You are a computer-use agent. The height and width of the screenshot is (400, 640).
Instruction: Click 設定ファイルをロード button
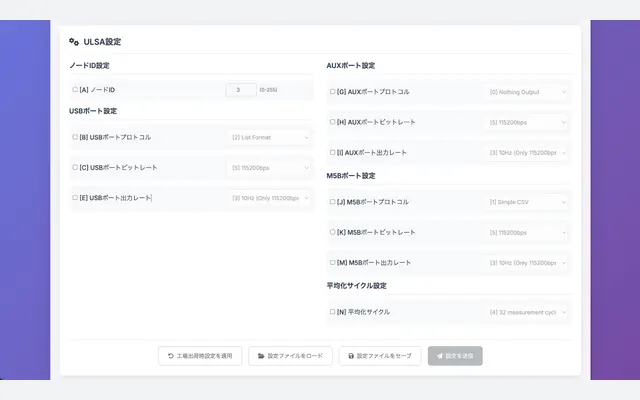290,356
